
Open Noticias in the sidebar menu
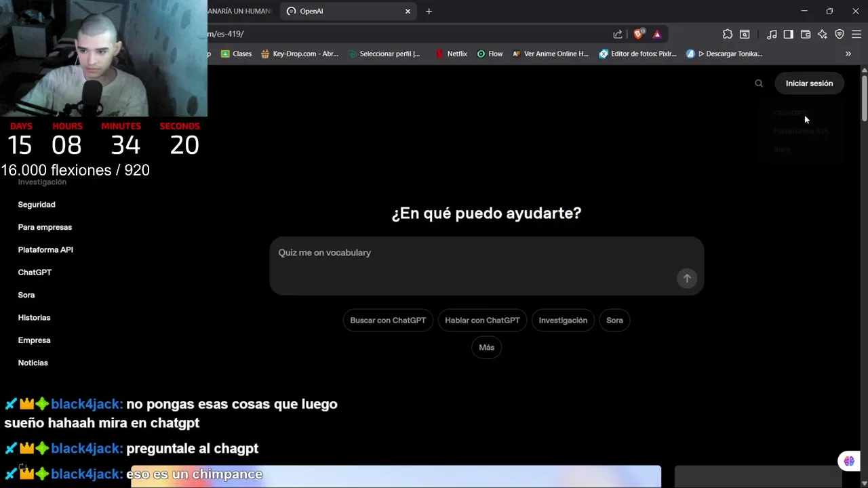pos(33,363)
